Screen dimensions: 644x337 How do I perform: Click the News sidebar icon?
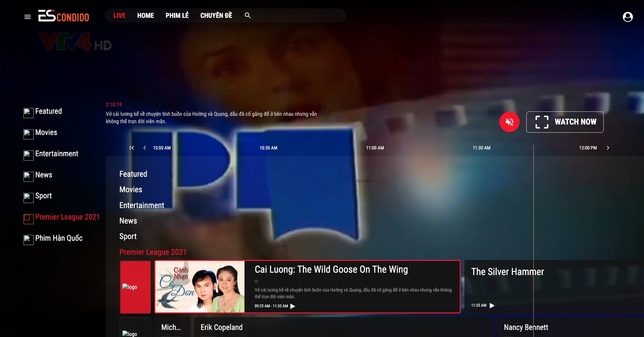28,177
